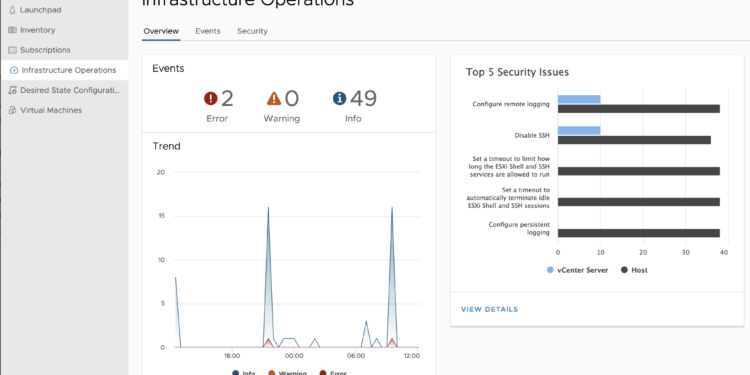Click the Events card heading
750x375 pixels.
pos(168,68)
